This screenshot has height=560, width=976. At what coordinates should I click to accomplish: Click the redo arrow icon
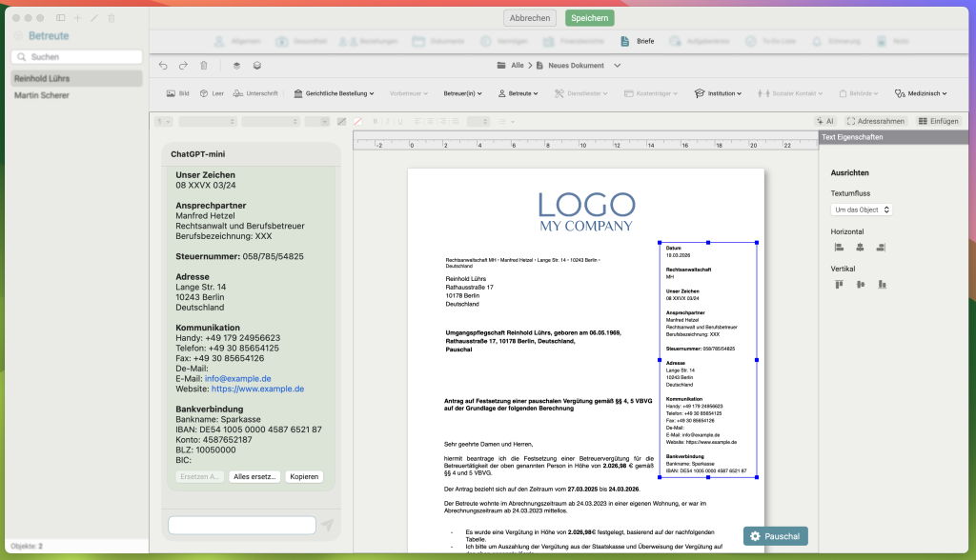(x=183, y=66)
